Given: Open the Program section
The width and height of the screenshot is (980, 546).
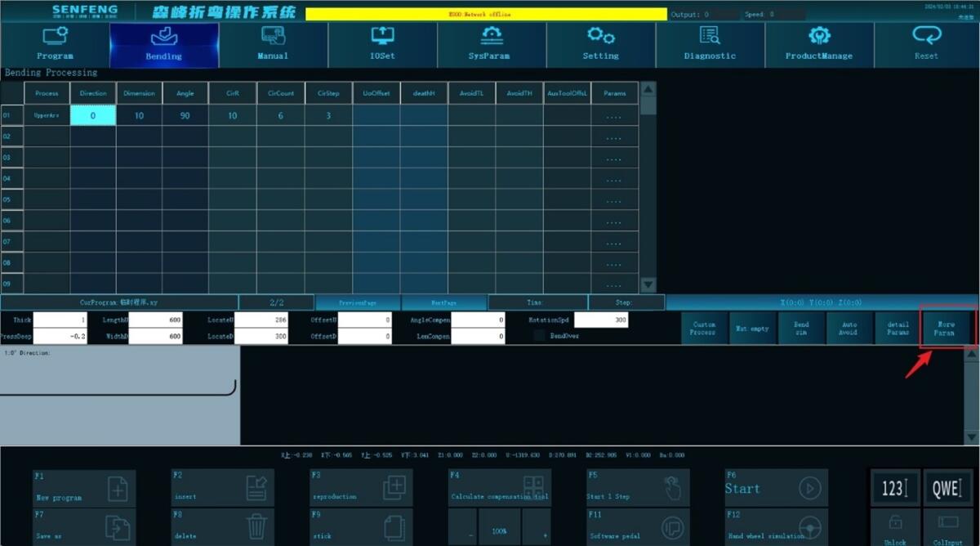Looking at the screenshot, I should pos(55,44).
